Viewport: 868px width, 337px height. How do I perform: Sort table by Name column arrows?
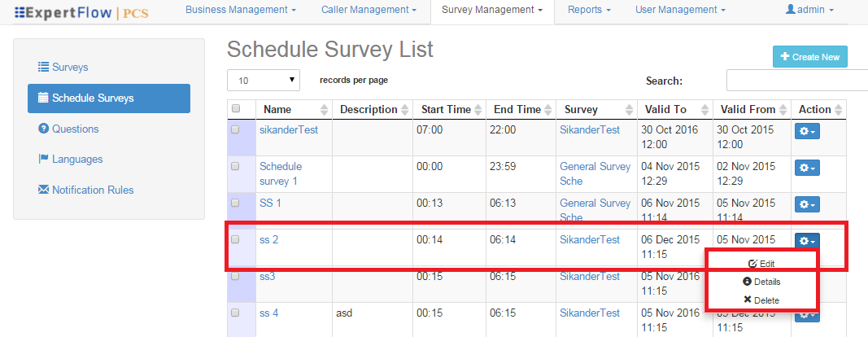coord(325,110)
